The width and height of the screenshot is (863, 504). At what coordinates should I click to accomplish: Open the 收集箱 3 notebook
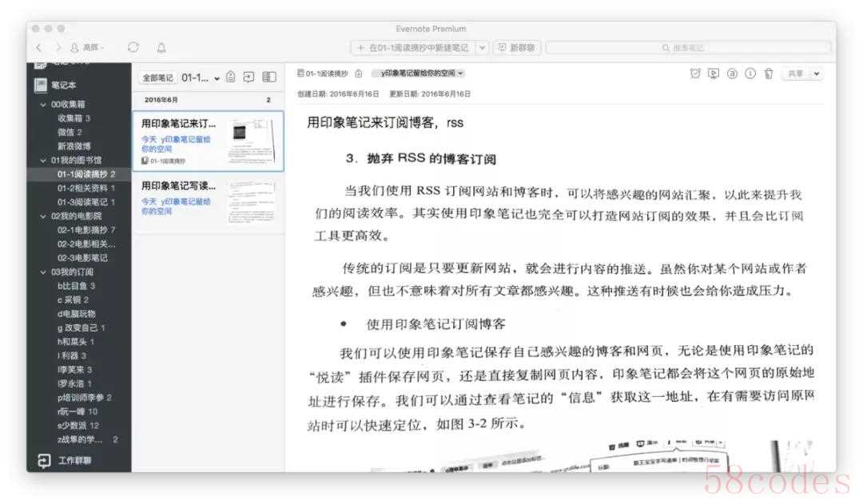(x=74, y=118)
